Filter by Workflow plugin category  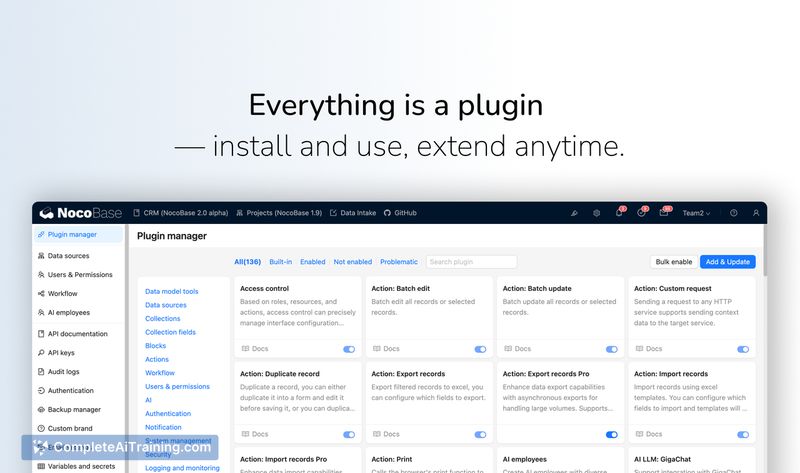point(160,373)
